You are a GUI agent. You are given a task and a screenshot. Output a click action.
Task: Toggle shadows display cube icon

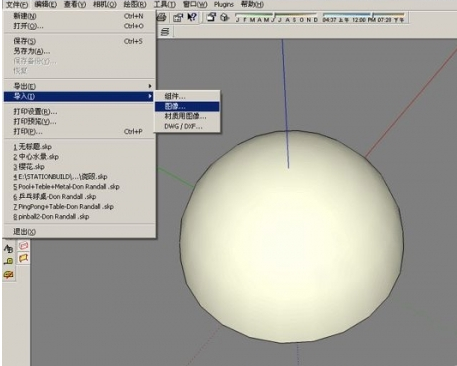pos(225,17)
